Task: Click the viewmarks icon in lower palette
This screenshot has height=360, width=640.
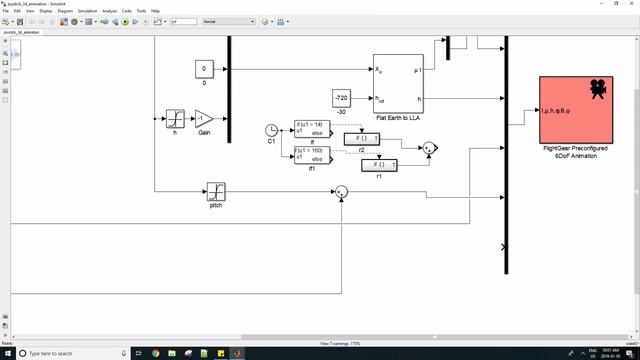Action: pos(5,326)
